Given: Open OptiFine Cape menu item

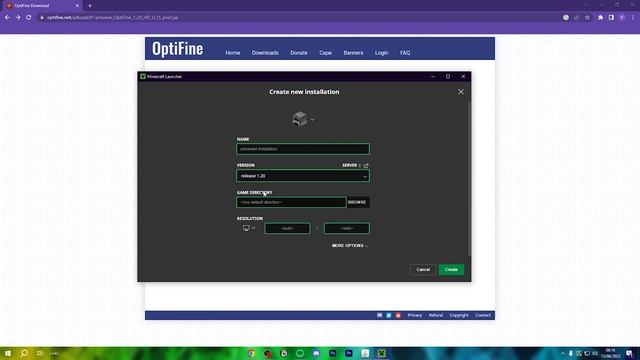Looking at the screenshot, I should [325, 53].
